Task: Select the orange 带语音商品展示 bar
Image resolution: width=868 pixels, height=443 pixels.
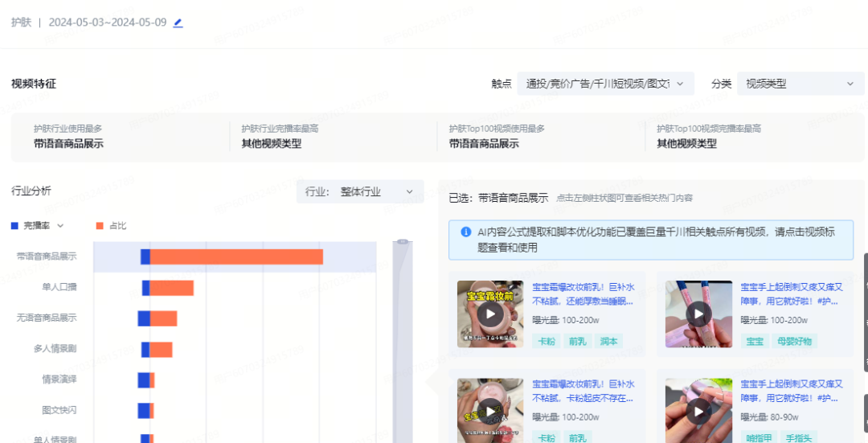Action: click(236, 256)
